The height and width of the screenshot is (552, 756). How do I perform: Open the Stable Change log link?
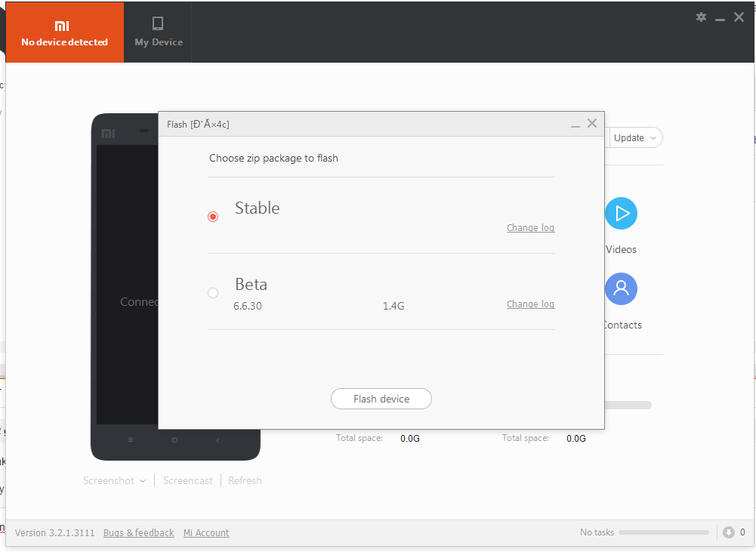coord(530,228)
